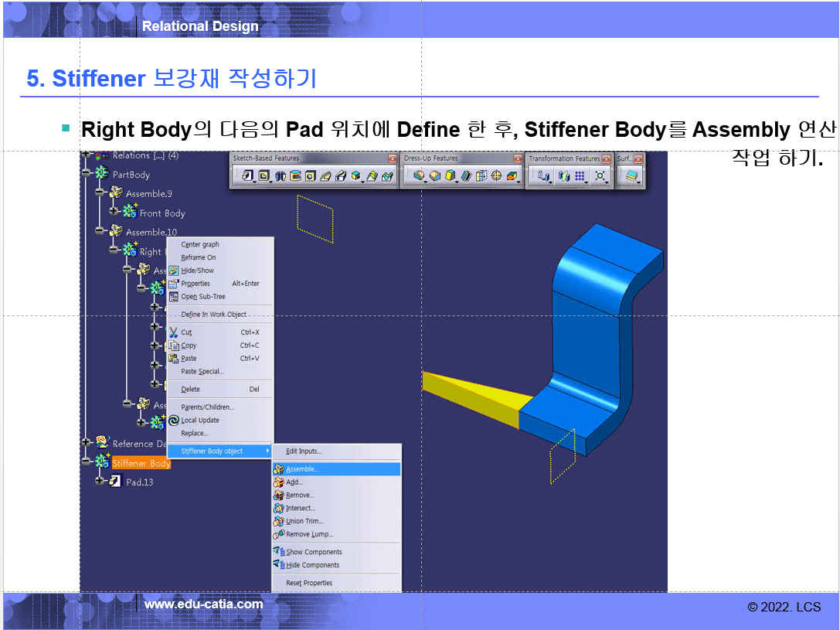840x630 pixels.
Task: Select Define In Work Object menu entry
Action: (x=213, y=315)
